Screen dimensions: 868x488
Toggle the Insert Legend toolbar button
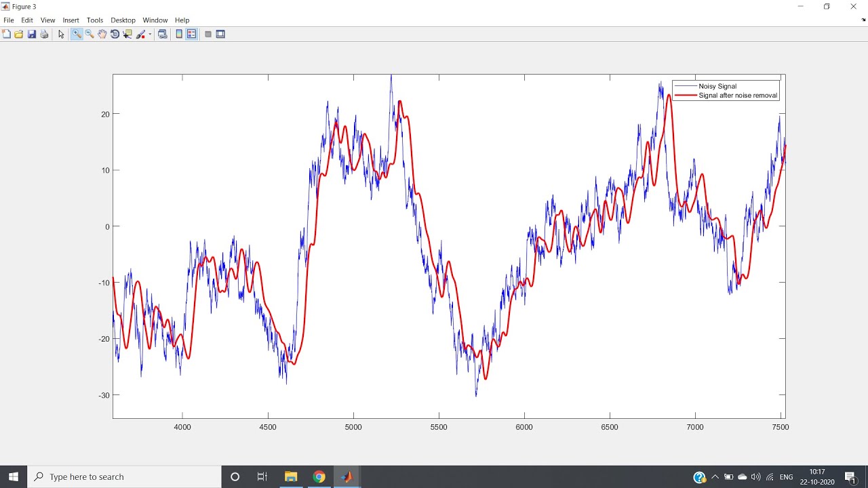[x=191, y=34]
